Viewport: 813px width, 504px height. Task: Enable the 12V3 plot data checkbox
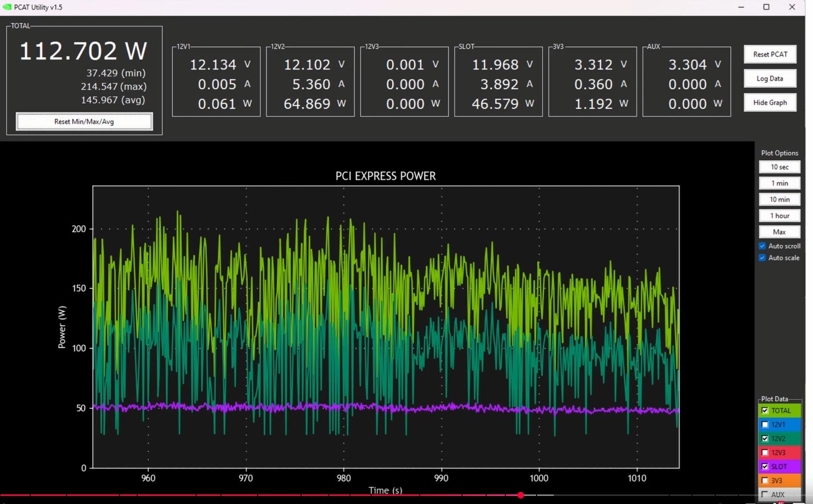point(765,453)
